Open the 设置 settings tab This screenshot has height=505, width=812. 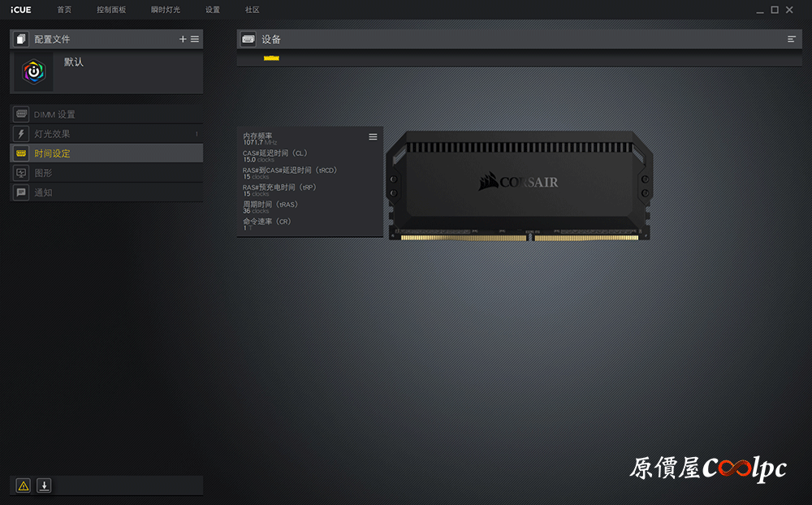click(212, 10)
